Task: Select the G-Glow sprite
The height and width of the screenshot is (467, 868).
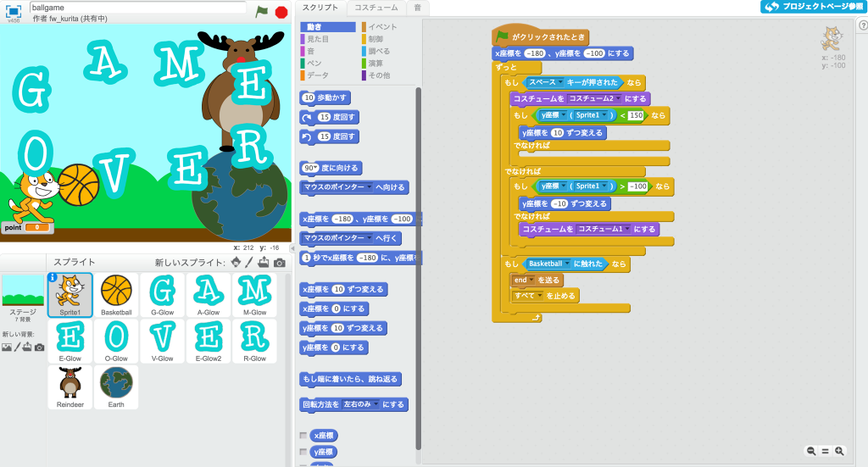Action: pos(162,294)
